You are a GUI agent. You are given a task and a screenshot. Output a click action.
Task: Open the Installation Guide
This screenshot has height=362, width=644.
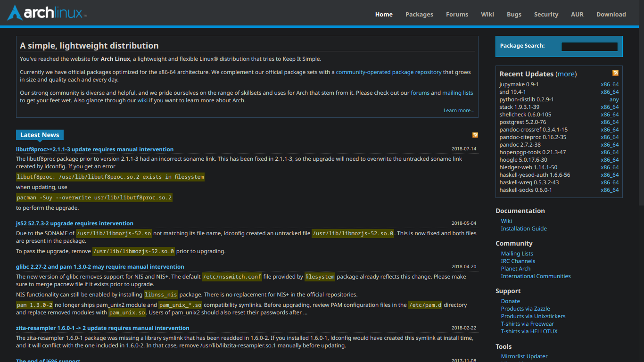click(524, 228)
